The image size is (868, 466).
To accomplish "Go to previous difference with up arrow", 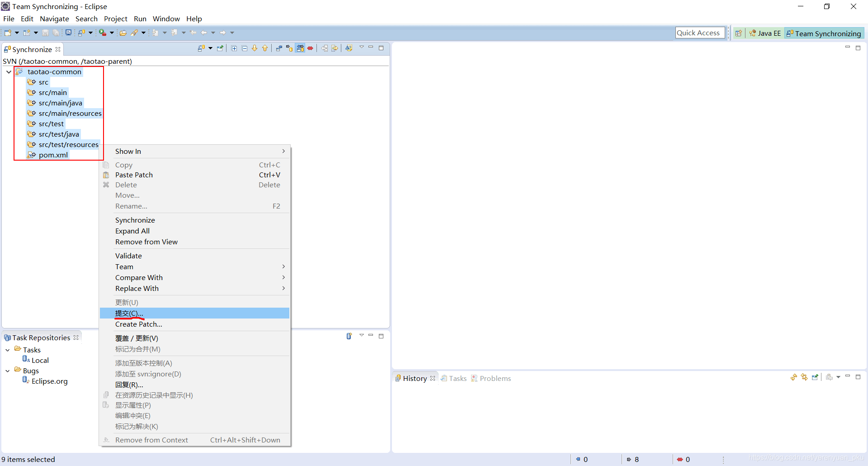I will [265, 48].
